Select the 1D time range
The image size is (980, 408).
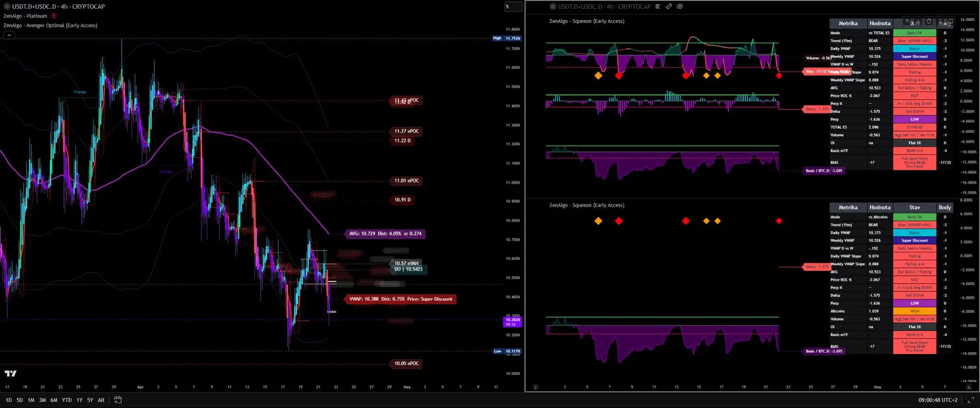[9, 400]
